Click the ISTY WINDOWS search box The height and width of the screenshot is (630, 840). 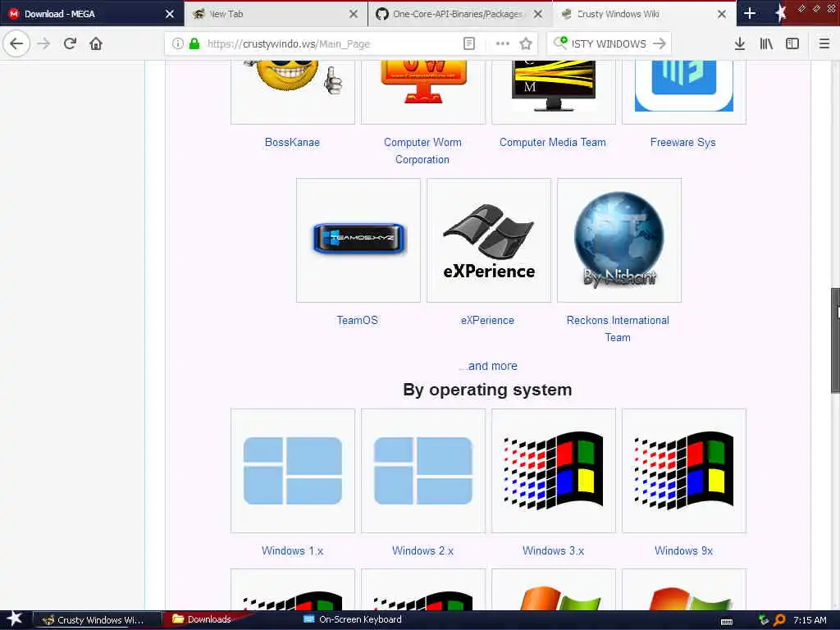pyautogui.click(x=609, y=44)
